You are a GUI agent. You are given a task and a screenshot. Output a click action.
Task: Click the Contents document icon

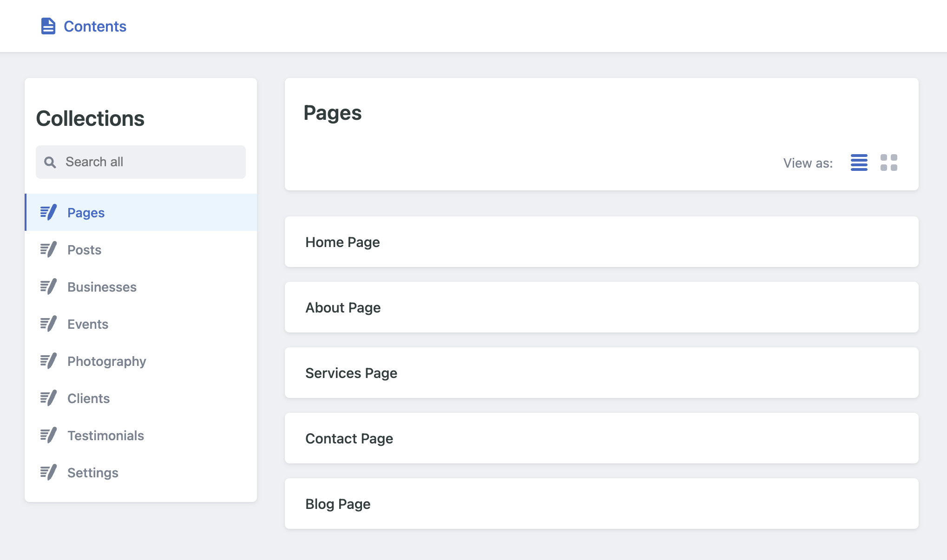point(48,26)
